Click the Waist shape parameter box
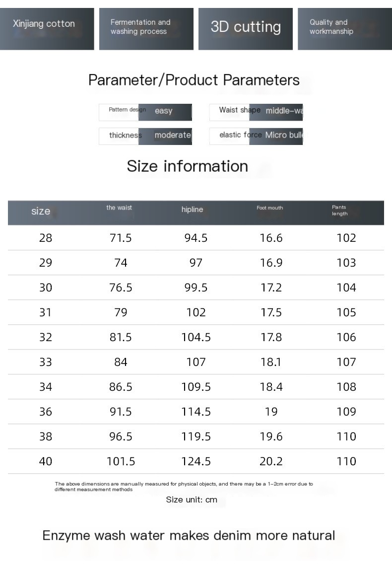 (x=256, y=112)
